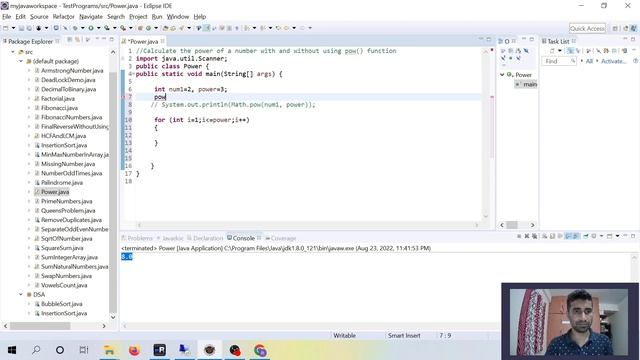Viewport: 640px width, 360px height.
Task: Click the Quick Access search field
Action: click(587, 28)
